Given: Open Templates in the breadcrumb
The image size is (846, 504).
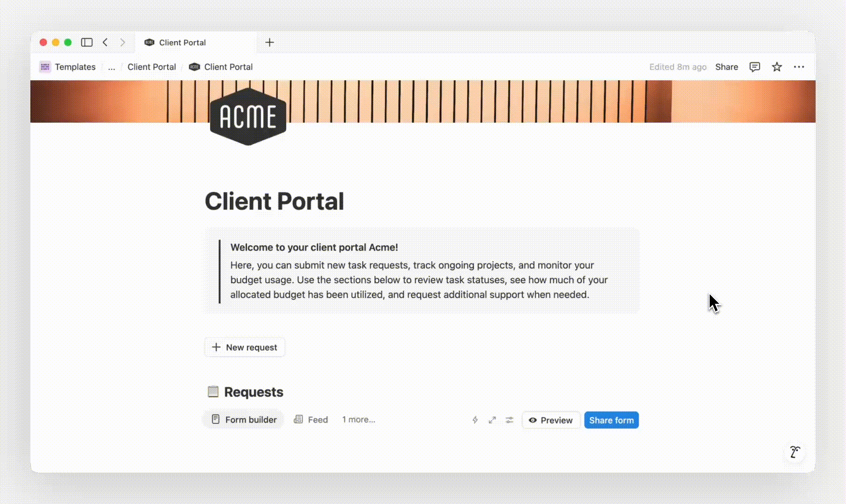Looking at the screenshot, I should point(68,67).
